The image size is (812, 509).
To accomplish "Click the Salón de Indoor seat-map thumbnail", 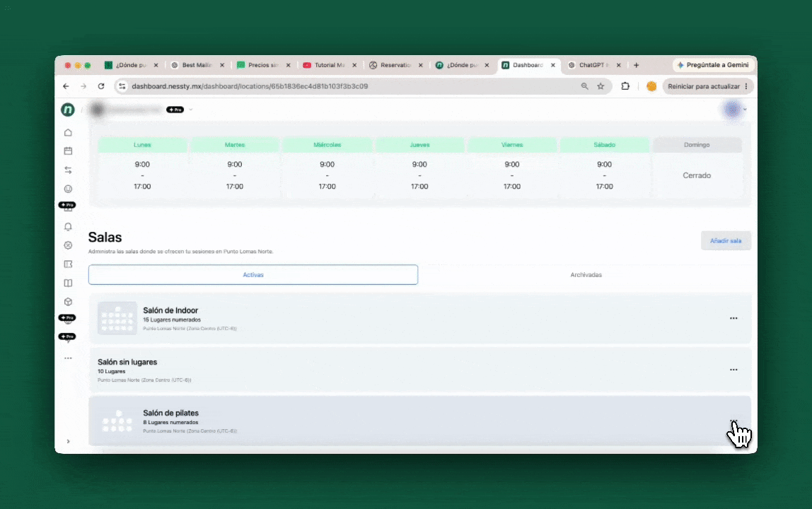I will coord(117,318).
